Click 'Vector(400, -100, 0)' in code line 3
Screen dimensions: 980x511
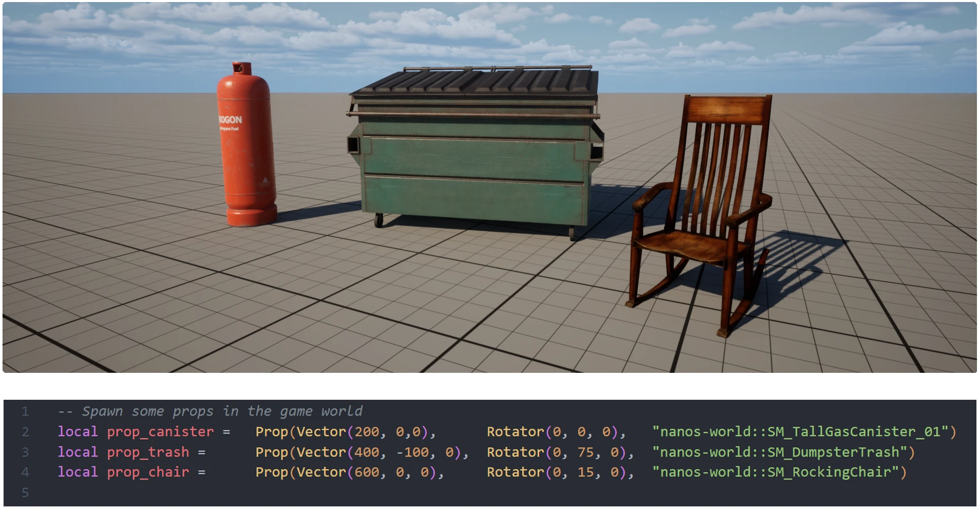click(x=379, y=452)
